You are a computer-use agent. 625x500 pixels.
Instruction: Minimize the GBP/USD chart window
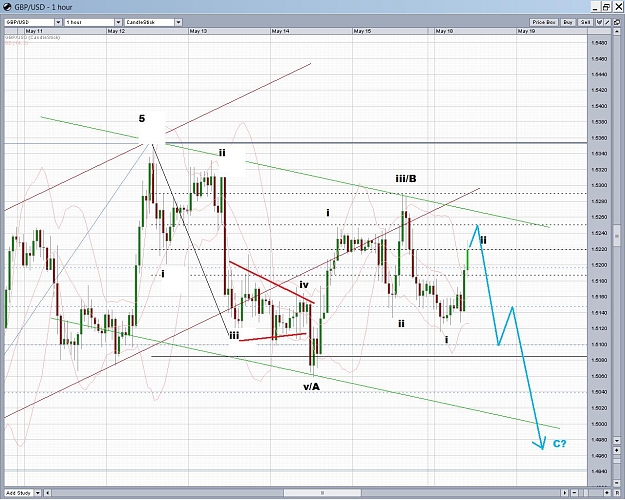[x=596, y=7]
